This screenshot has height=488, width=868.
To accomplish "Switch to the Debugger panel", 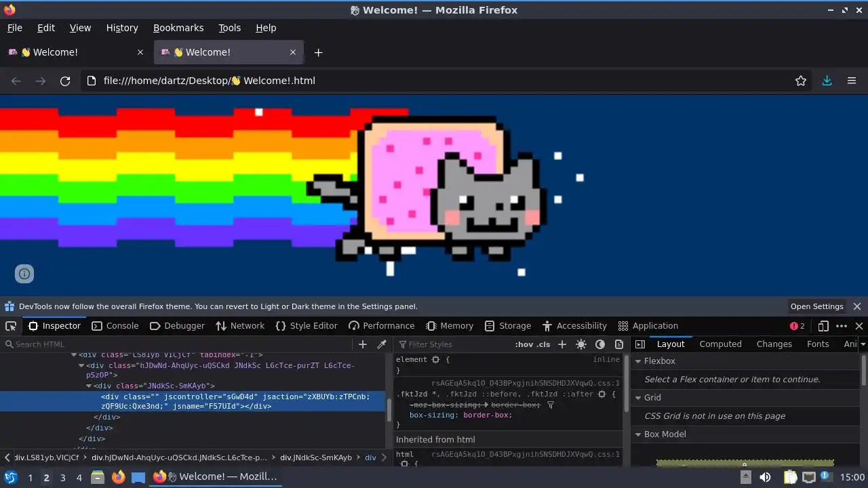I will coord(177,326).
